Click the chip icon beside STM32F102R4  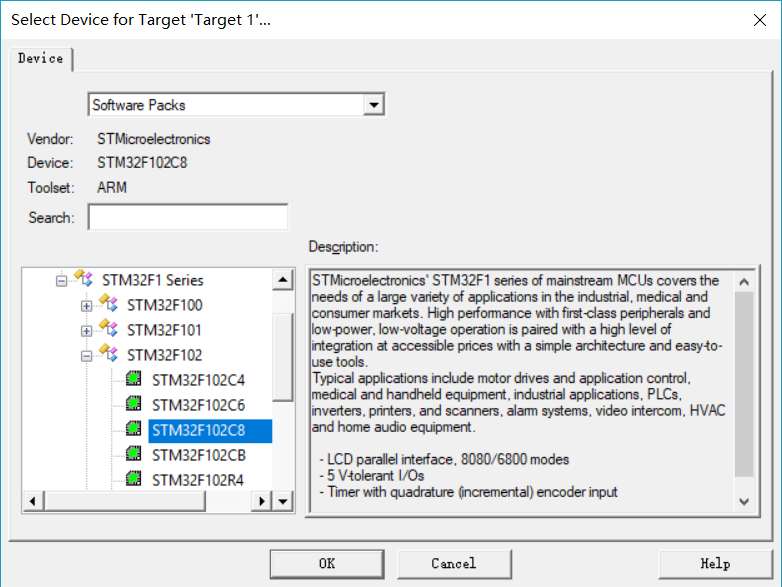pos(134,478)
